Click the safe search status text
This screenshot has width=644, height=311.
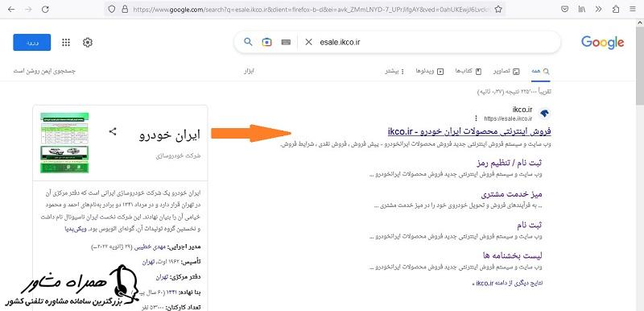tap(44, 71)
